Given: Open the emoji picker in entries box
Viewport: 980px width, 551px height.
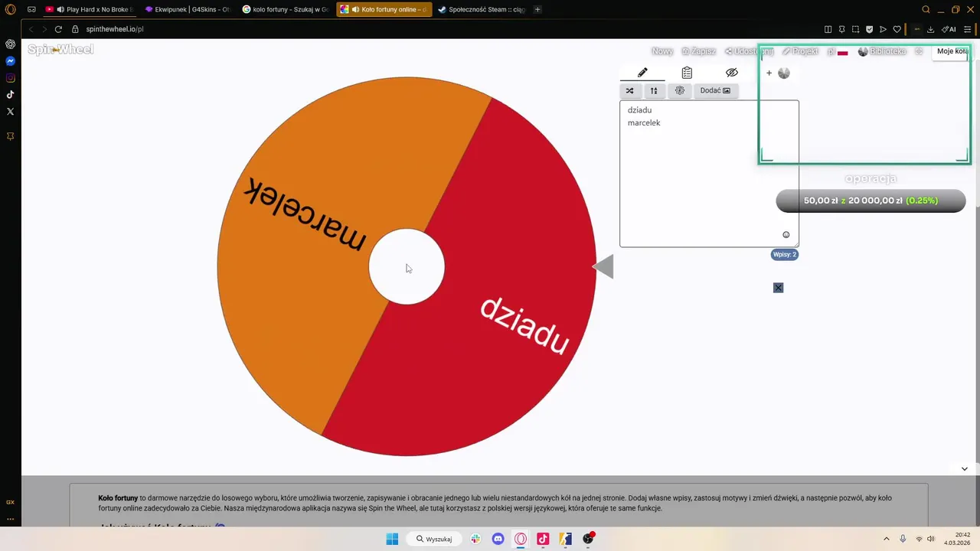Looking at the screenshot, I should click(786, 235).
